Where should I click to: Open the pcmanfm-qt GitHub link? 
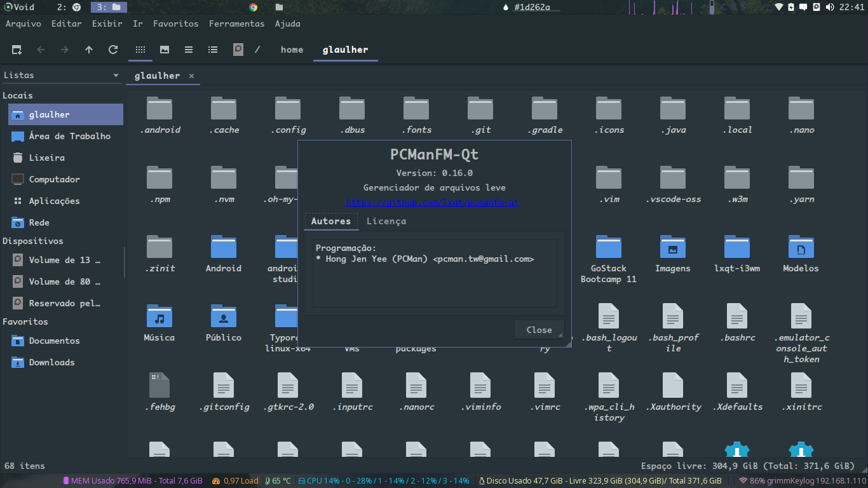coord(432,202)
